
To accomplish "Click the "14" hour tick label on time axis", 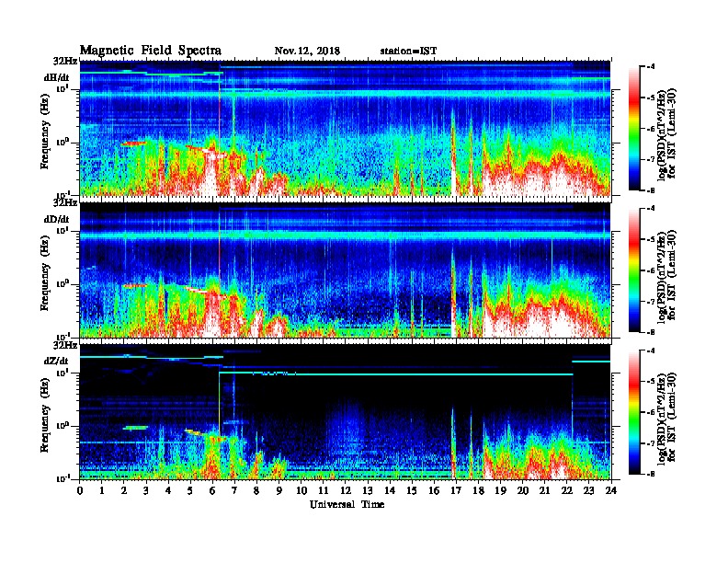I will tap(390, 490).
